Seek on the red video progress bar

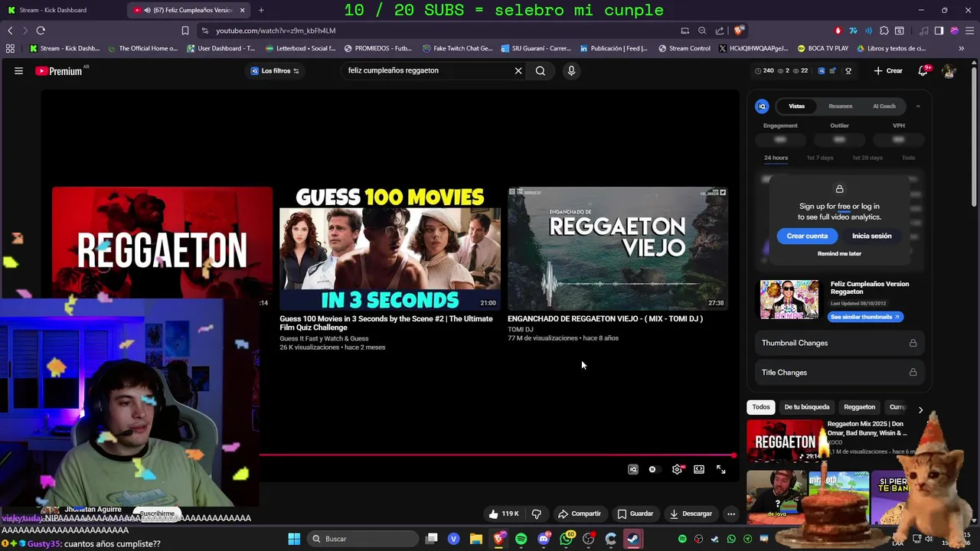pyautogui.click(x=496, y=455)
